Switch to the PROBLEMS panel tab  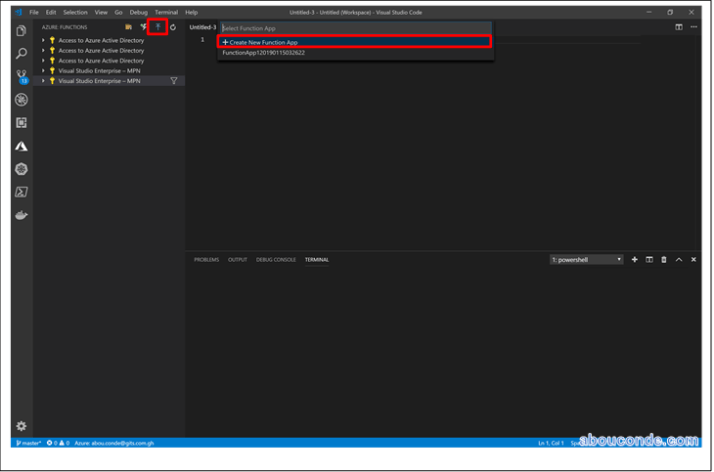tap(206, 260)
